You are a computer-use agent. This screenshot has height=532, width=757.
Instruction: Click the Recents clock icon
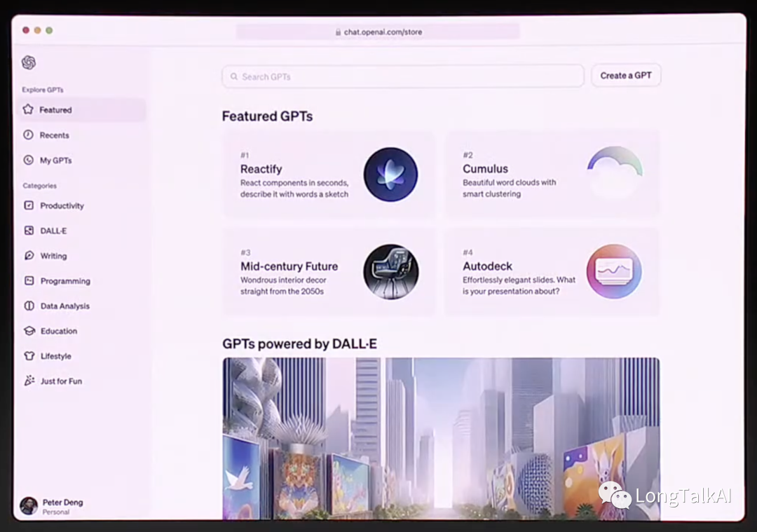[29, 135]
